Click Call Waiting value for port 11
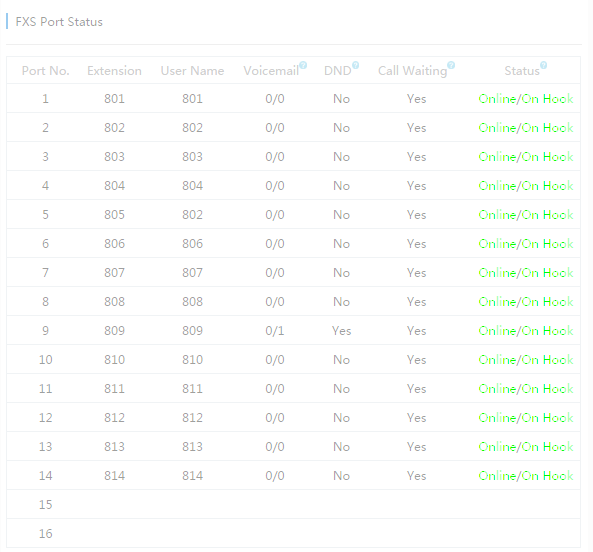Viewport: 593px width, 552px height. point(416,389)
